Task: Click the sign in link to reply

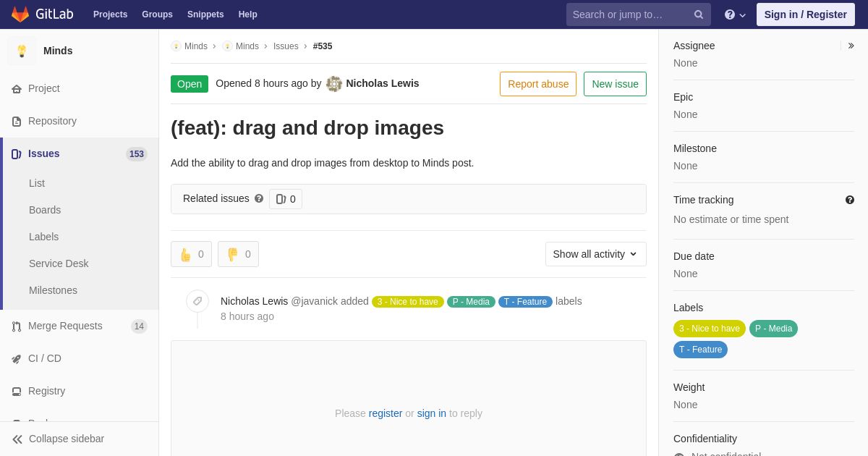Action: [x=432, y=413]
